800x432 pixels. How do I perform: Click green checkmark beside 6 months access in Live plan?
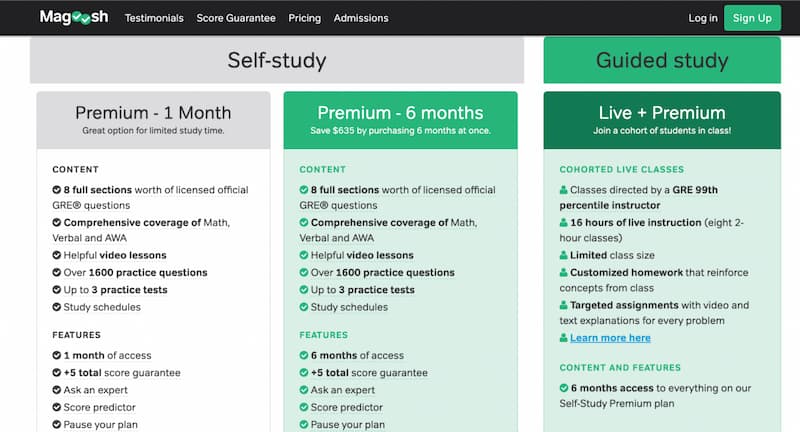coord(564,388)
